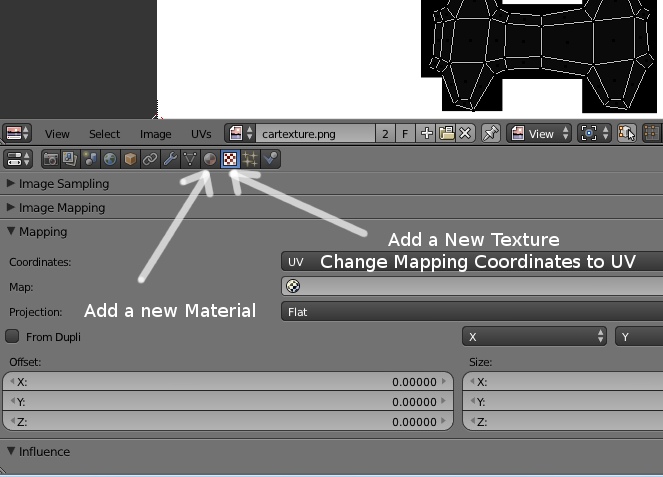Pin the cartexture.png image
The image size is (663, 477).
[490, 133]
